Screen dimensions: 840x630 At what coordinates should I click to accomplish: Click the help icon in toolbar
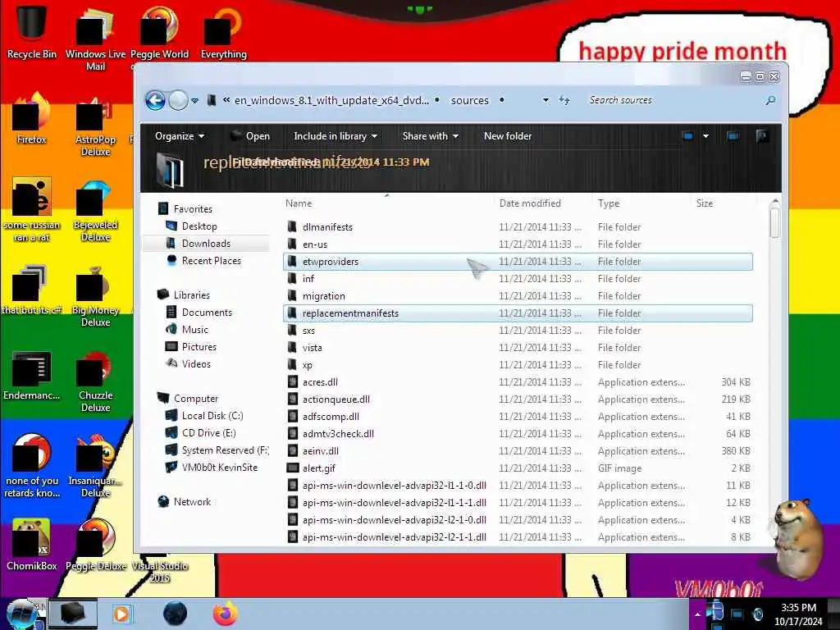pyautogui.click(x=762, y=136)
